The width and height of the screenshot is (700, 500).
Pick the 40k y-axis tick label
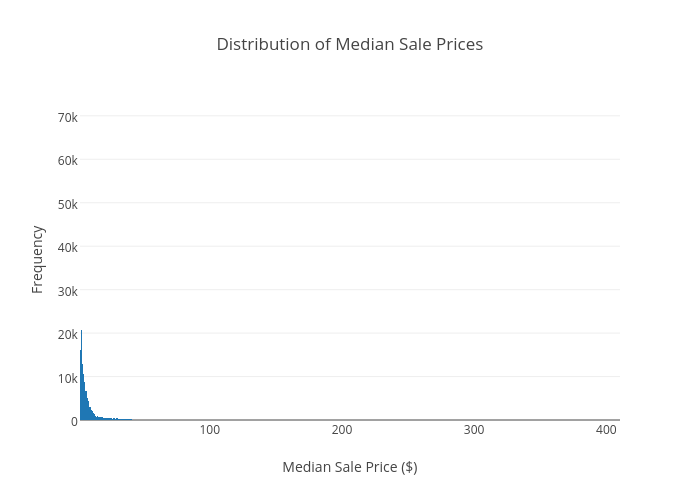[67, 247]
